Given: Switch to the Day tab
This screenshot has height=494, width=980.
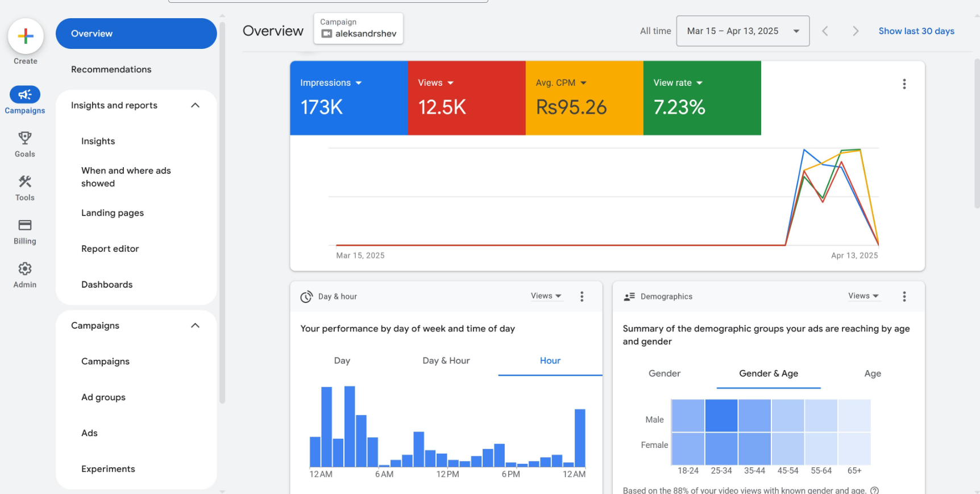Looking at the screenshot, I should click(x=342, y=360).
